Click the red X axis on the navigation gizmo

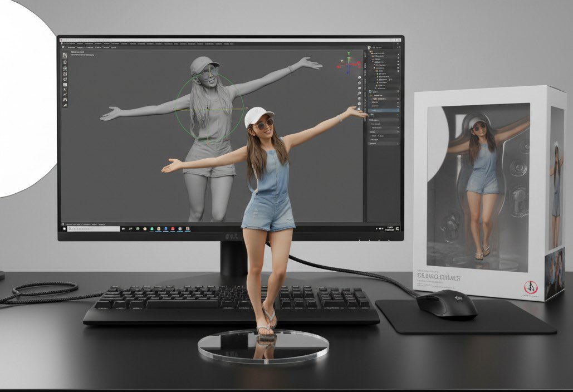[x=359, y=63]
